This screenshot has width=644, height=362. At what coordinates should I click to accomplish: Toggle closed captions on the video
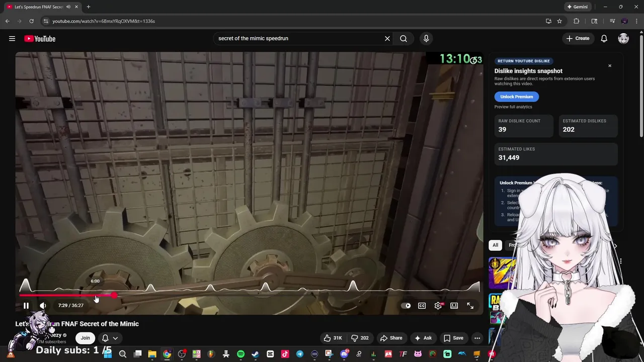pos(422,305)
